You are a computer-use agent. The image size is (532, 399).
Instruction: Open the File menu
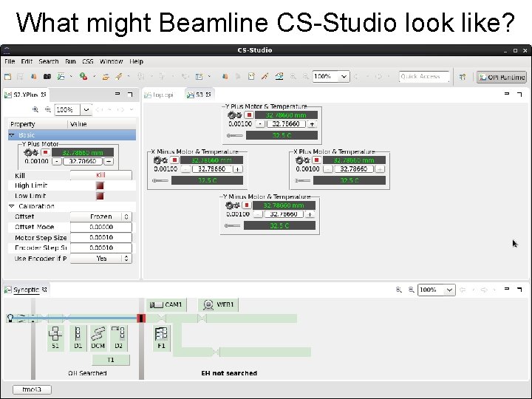pos(10,61)
